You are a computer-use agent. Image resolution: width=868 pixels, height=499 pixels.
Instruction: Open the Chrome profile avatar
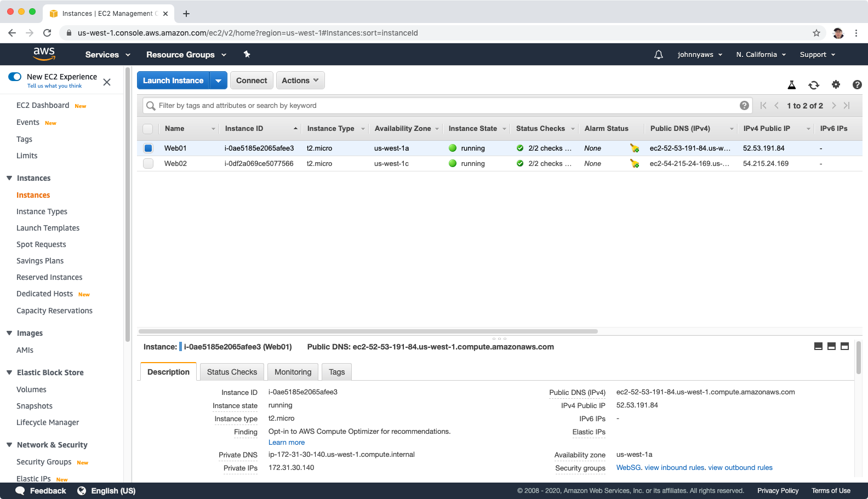pos(838,33)
